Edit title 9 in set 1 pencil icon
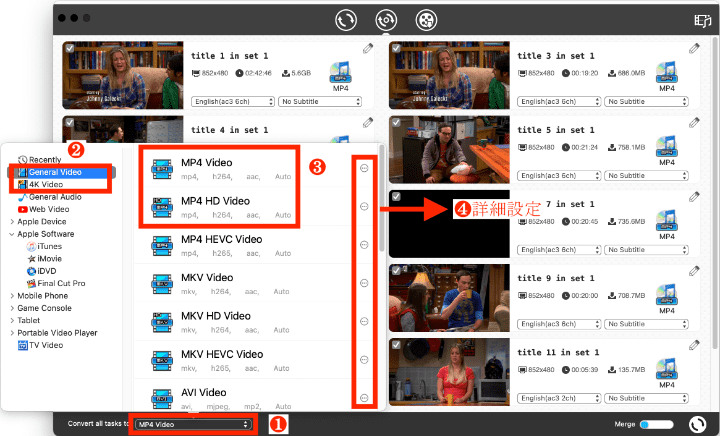Viewport: 720px width, 436px height. click(694, 271)
